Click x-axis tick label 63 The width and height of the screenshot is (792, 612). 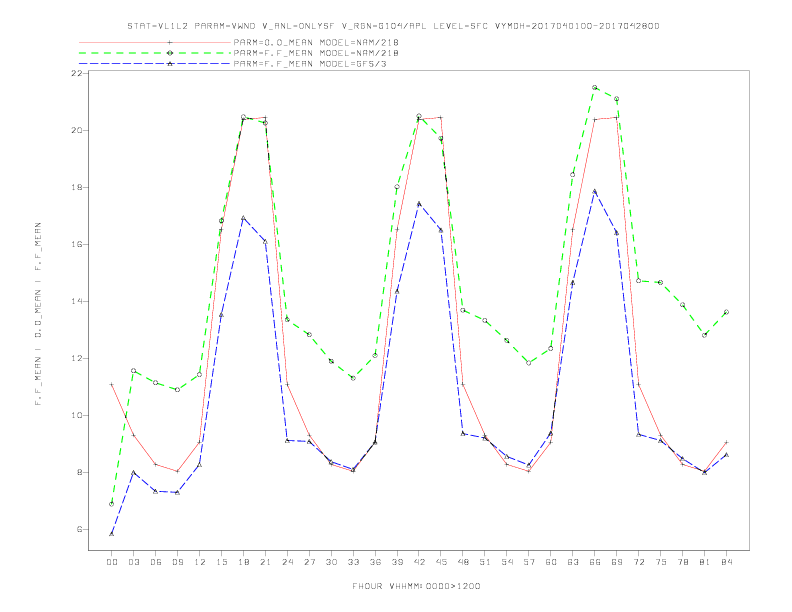(x=573, y=562)
